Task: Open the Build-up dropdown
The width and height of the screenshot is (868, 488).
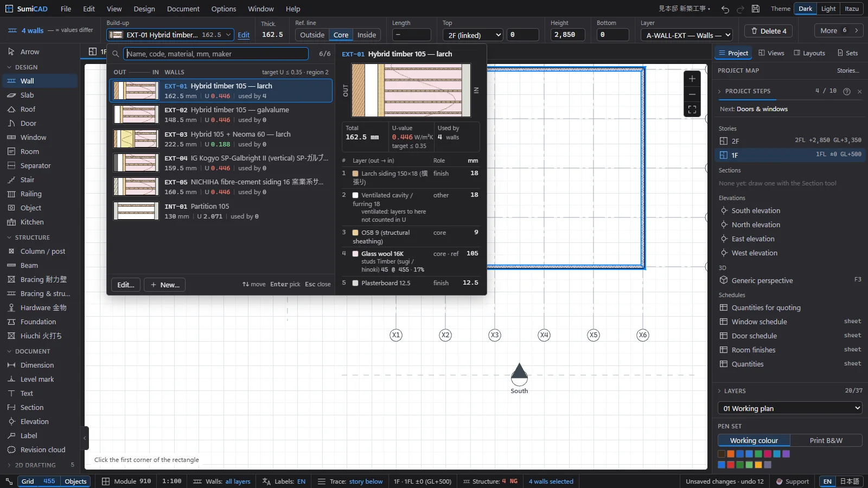Action: point(170,35)
